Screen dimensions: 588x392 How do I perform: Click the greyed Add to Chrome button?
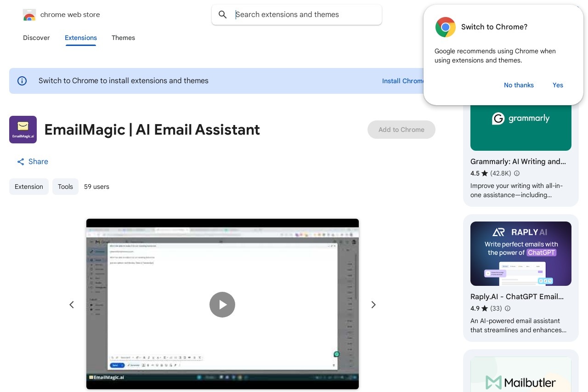coord(401,130)
